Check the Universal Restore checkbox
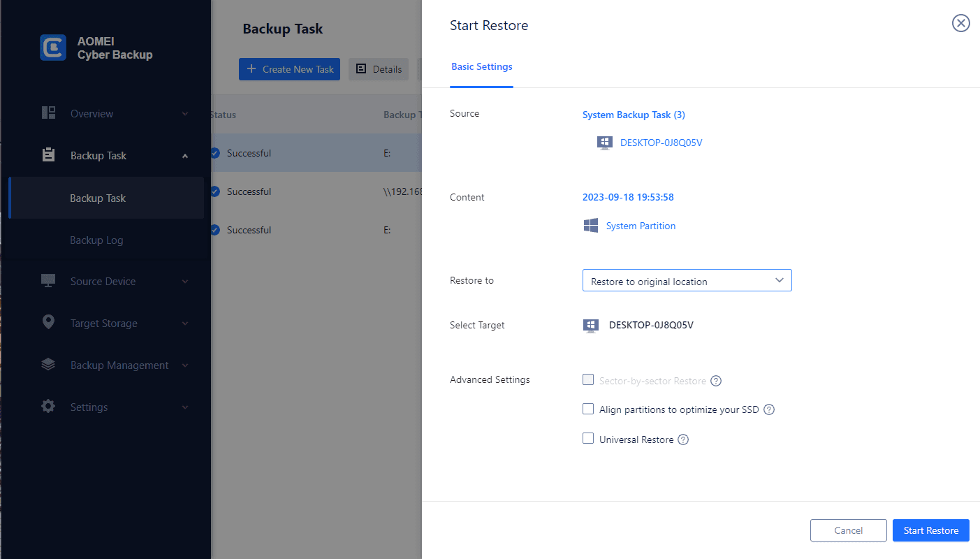The height and width of the screenshot is (559, 980). pyautogui.click(x=588, y=439)
